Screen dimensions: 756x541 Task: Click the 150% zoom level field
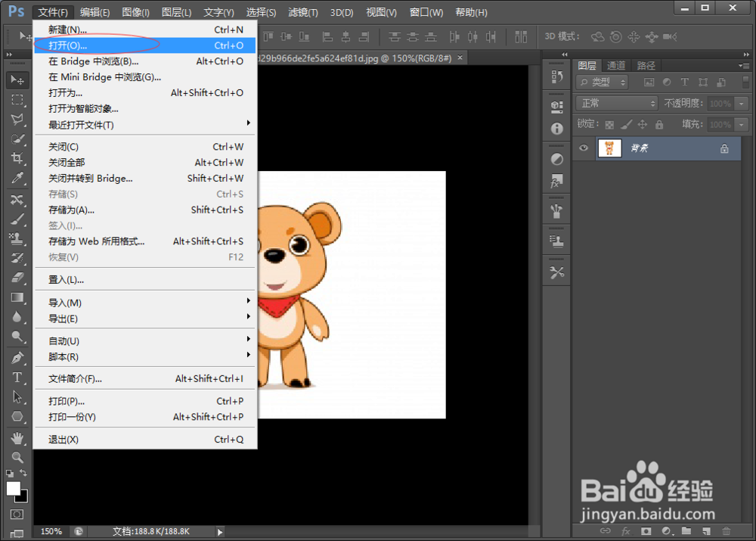[x=51, y=531]
